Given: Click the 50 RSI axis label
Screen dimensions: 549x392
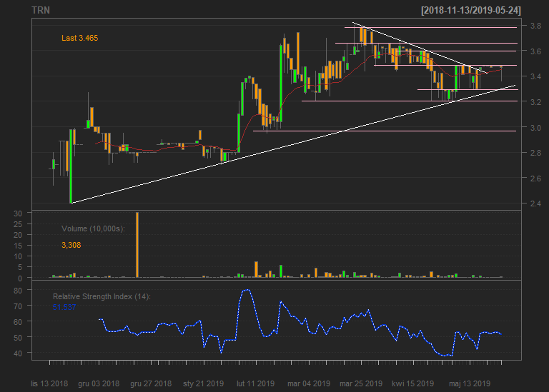Looking at the screenshot, I should [x=18, y=338].
